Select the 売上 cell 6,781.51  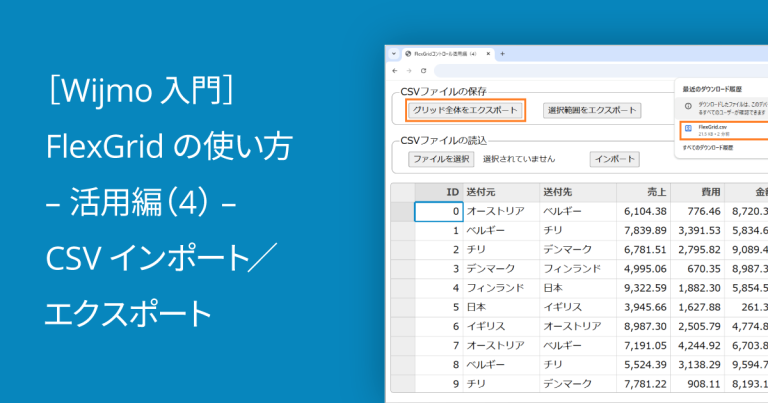point(644,250)
